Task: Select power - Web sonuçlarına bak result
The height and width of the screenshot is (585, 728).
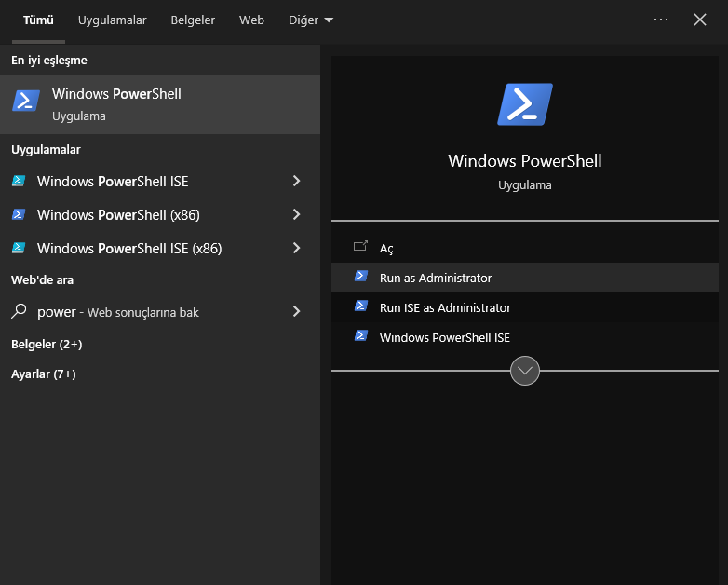Action: tap(160, 311)
